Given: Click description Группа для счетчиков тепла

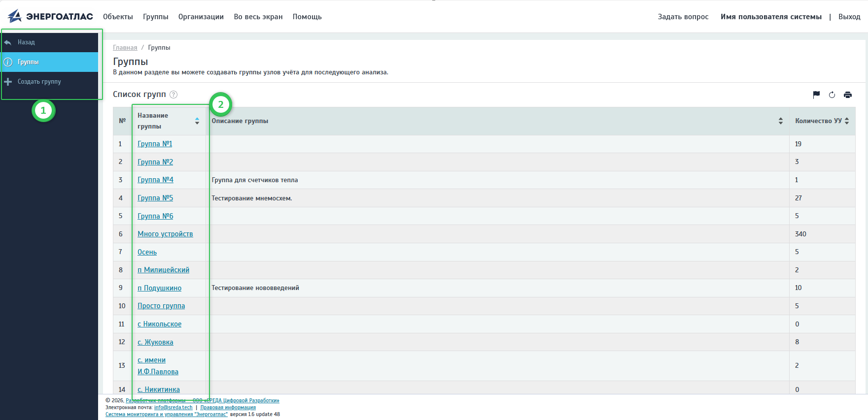Looking at the screenshot, I should point(255,180).
